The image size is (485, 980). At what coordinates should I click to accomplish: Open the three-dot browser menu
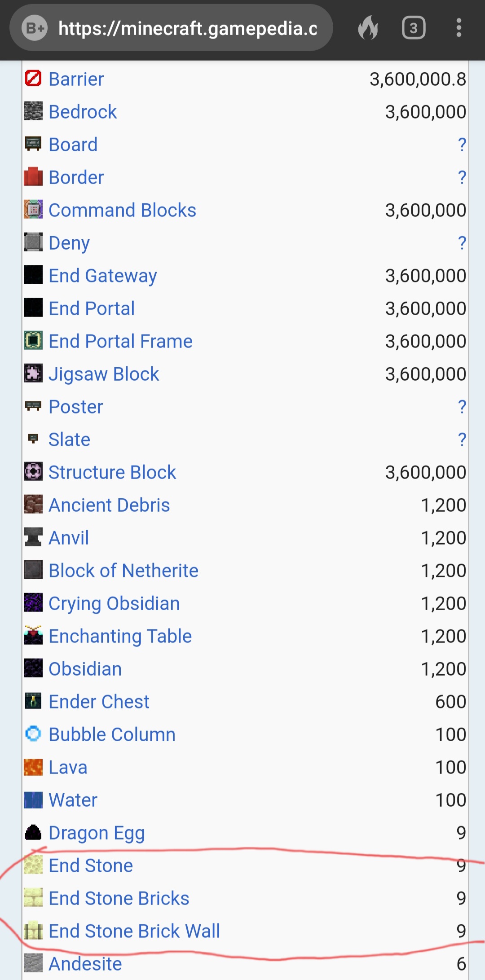(459, 28)
